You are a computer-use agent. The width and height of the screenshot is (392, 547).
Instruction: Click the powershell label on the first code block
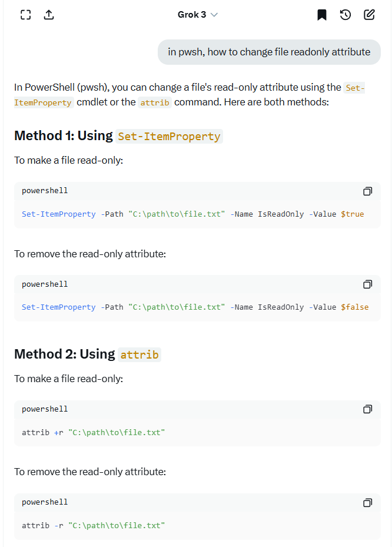(x=45, y=191)
